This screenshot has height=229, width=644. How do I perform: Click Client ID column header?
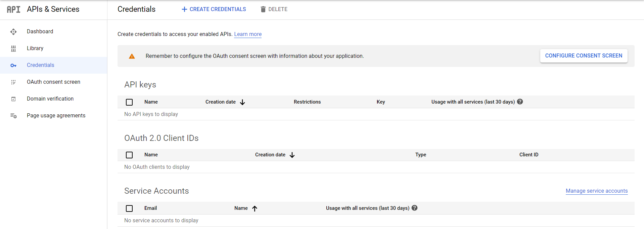click(x=529, y=155)
